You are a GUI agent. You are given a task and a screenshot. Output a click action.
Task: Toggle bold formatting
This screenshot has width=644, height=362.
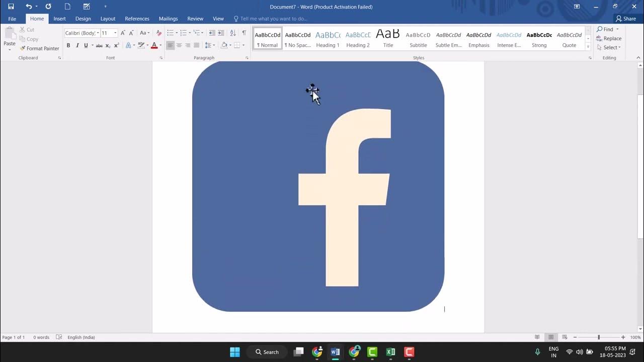click(68, 45)
